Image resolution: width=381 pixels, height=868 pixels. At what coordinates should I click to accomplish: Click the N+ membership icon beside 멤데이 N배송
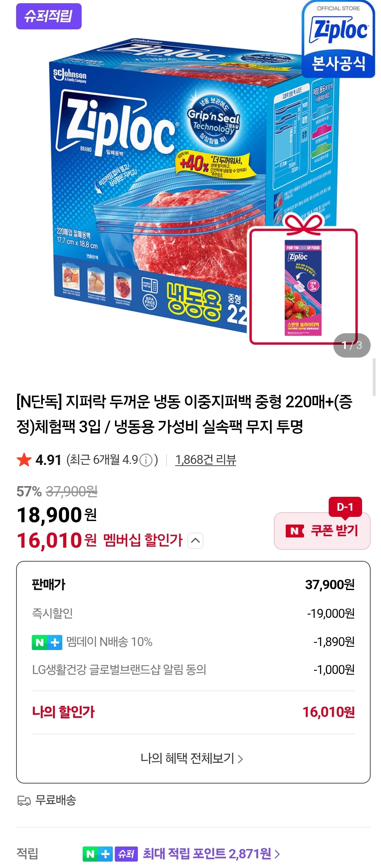(x=47, y=642)
